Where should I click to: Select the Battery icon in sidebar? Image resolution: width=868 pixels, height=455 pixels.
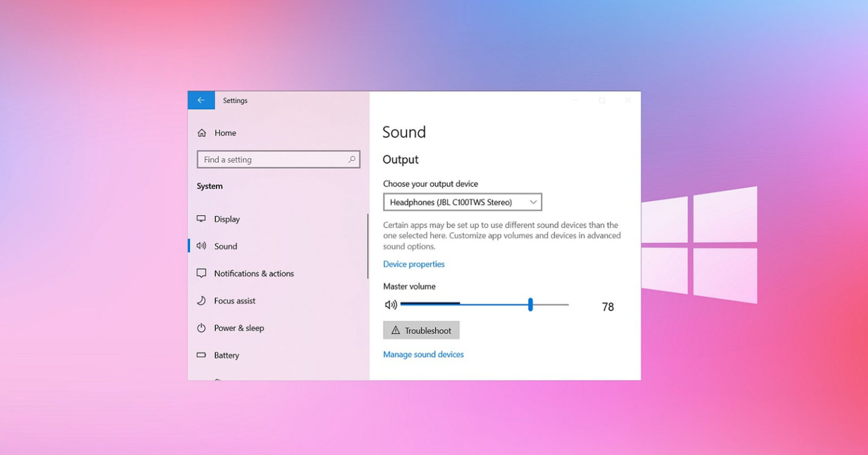pos(202,355)
